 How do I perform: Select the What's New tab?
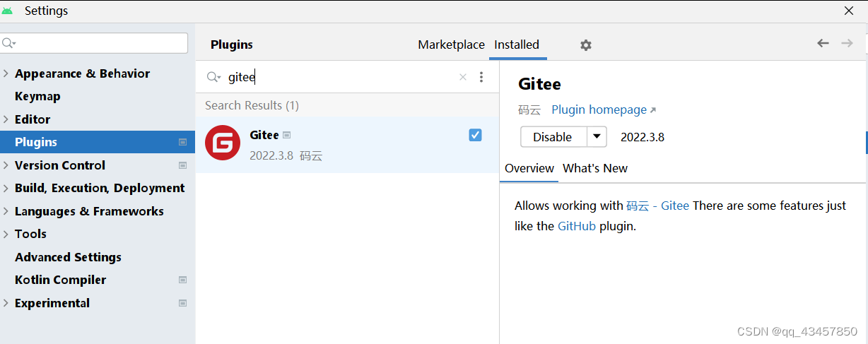(595, 168)
